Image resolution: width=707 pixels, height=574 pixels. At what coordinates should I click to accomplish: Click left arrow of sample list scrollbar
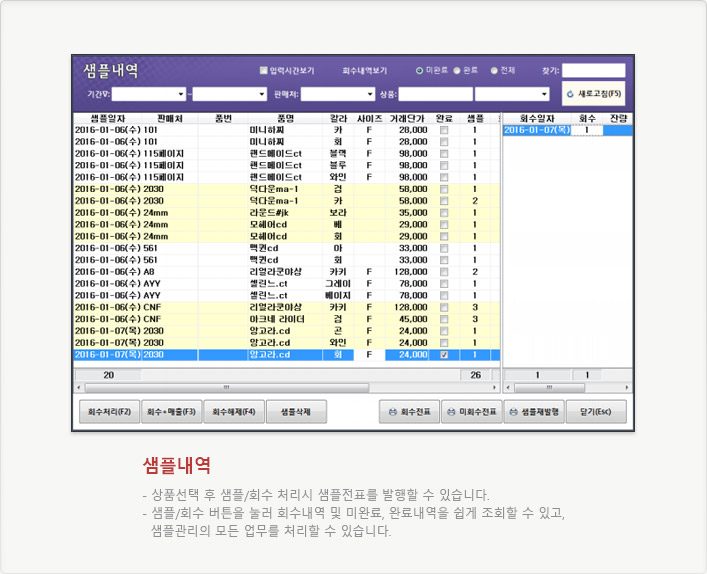coord(78,388)
